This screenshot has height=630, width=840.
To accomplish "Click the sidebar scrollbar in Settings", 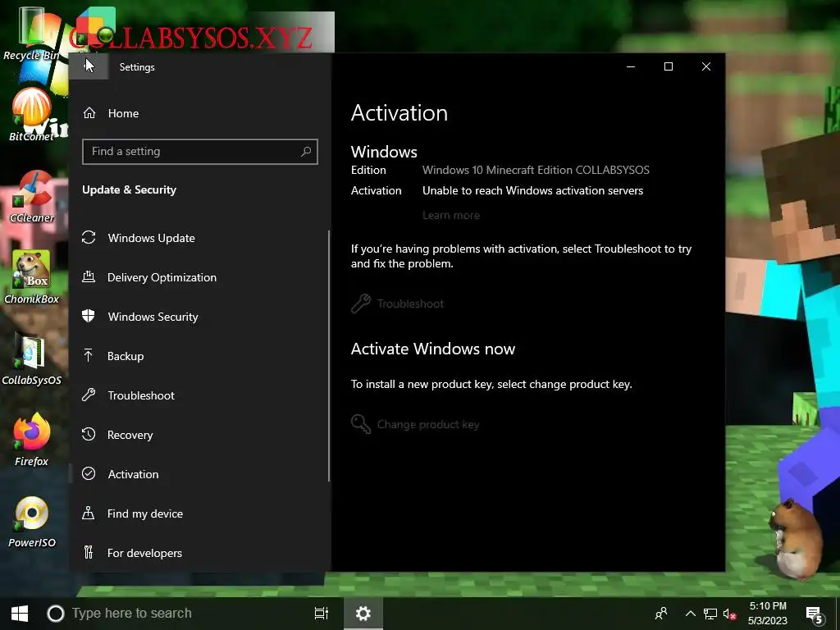I will coord(329,356).
